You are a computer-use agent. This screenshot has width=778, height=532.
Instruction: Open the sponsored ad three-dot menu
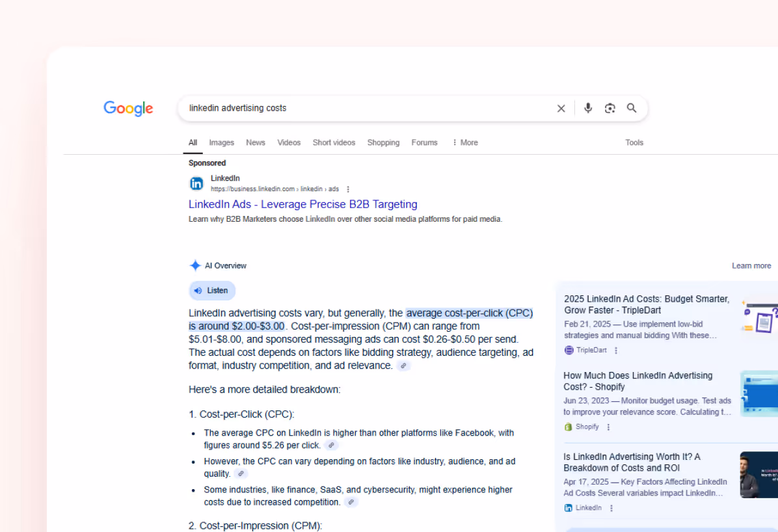348,189
